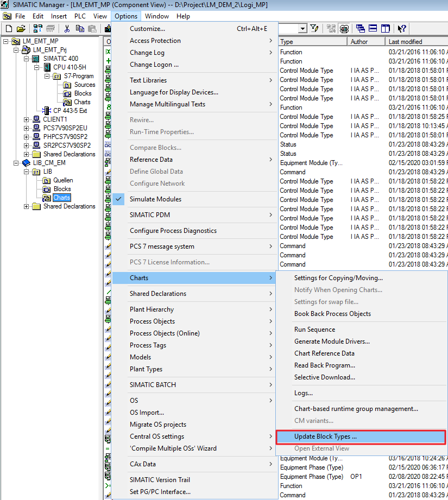Click the LIB_CM_EM library book icon

[x=26, y=163]
